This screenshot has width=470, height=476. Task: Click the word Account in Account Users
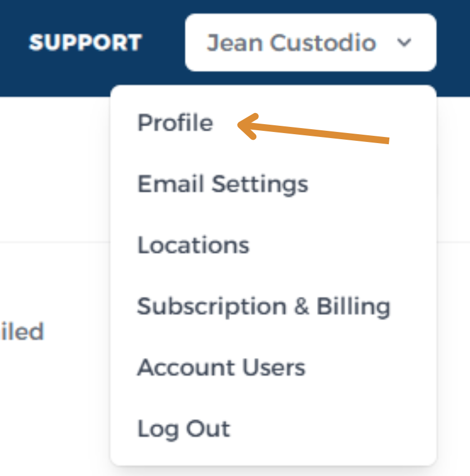(186, 367)
